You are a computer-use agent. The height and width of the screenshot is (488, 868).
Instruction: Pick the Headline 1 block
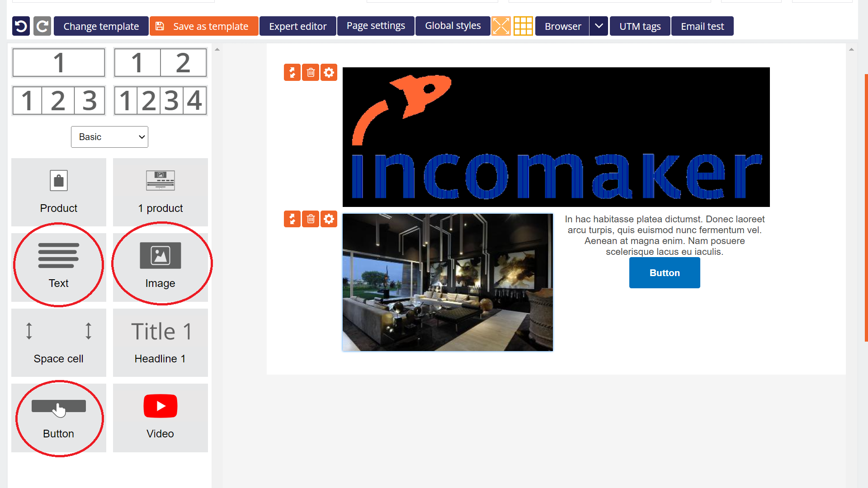(x=160, y=343)
